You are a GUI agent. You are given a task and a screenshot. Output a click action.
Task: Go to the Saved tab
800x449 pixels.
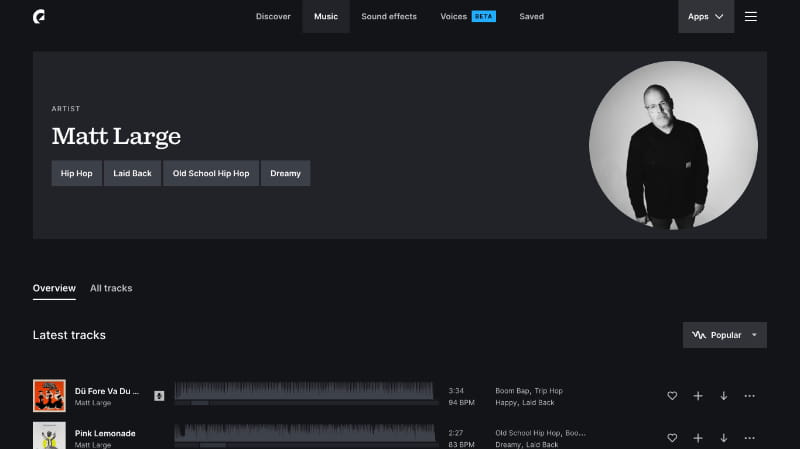[531, 16]
